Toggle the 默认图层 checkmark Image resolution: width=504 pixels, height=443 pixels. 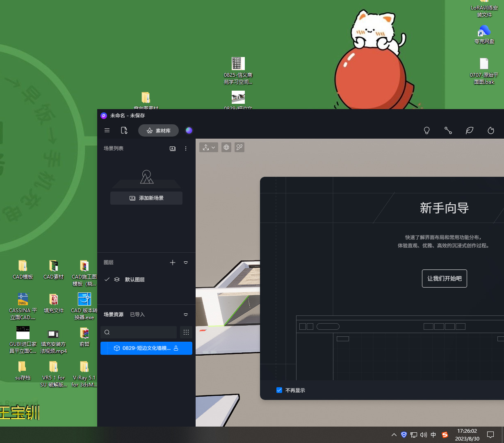click(x=107, y=279)
